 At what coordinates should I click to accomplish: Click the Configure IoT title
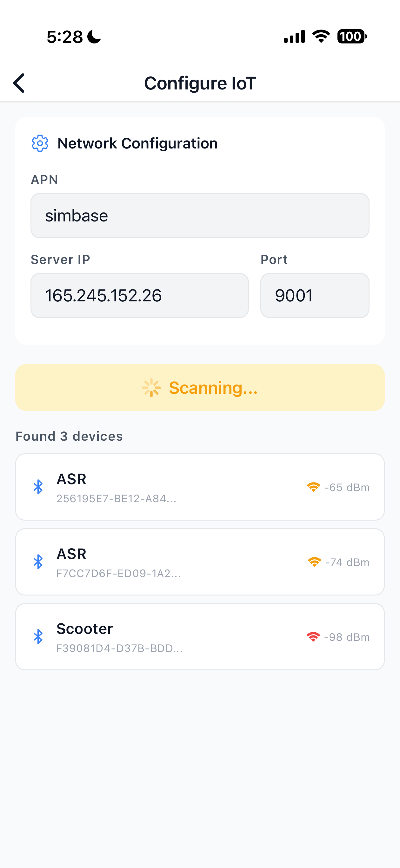click(x=200, y=83)
